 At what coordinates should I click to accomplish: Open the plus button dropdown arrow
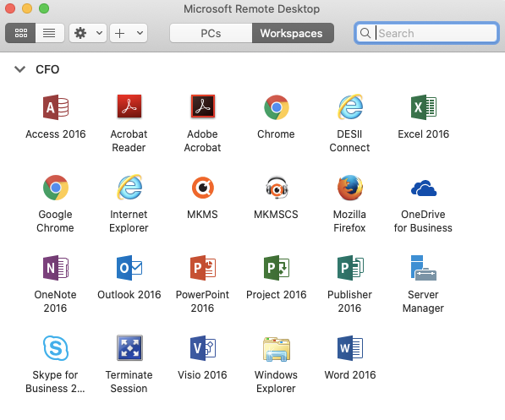[x=140, y=33]
